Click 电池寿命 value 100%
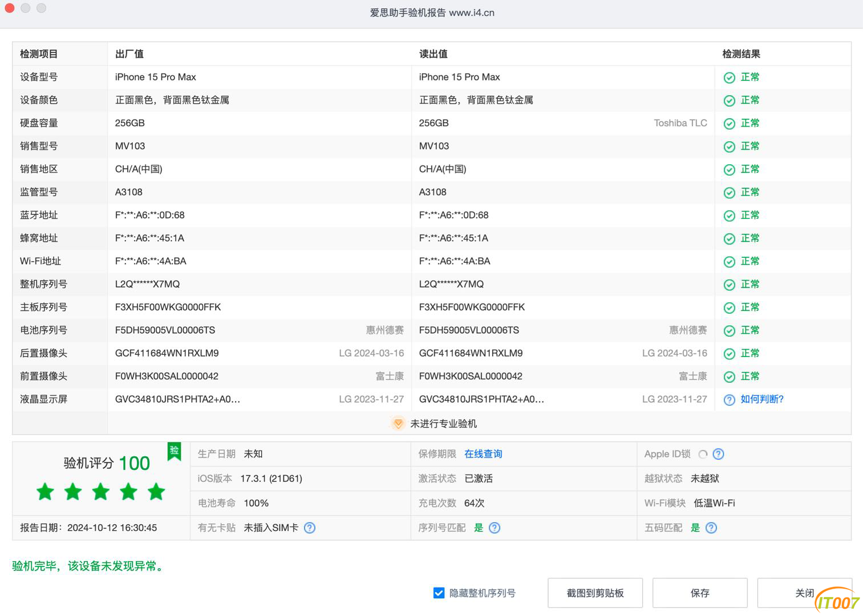 256,503
